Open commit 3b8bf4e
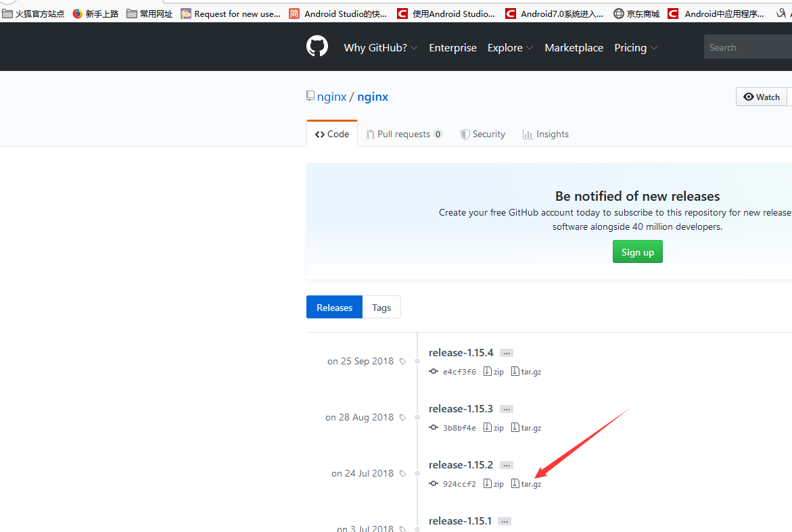Image resolution: width=792 pixels, height=532 pixels. tap(459, 427)
